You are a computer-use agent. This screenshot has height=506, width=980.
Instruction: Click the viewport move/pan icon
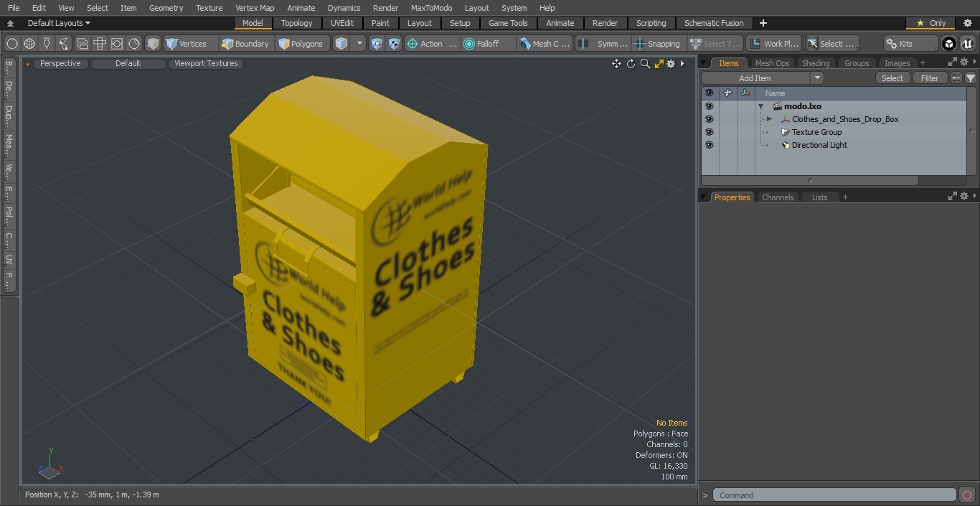(x=616, y=64)
